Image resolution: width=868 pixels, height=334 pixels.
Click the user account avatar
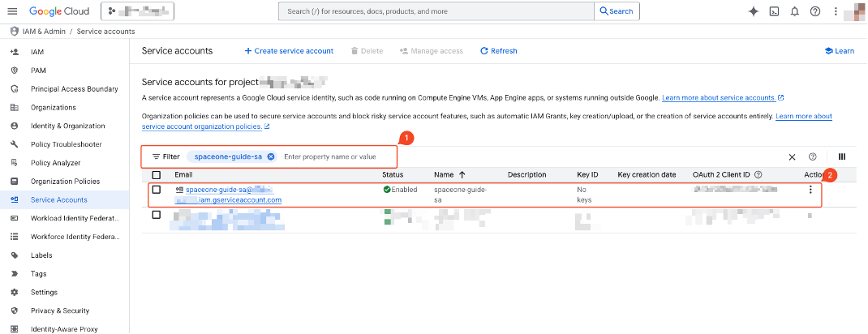tap(856, 11)
